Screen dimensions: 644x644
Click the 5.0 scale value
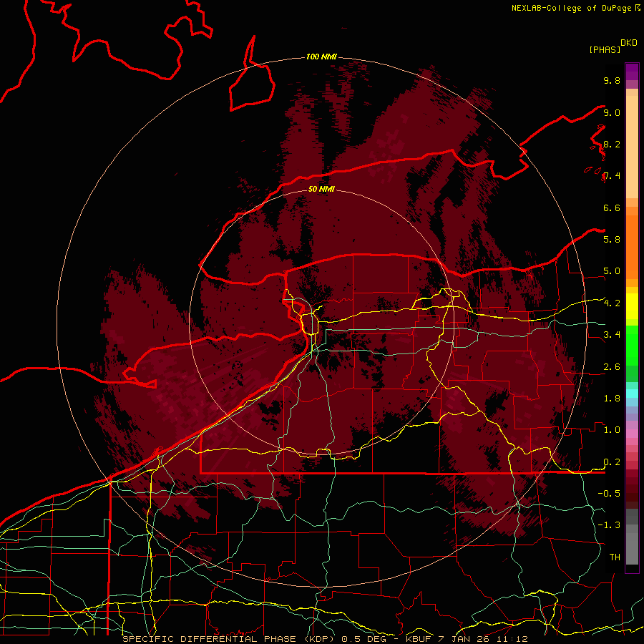coord(612,271)
